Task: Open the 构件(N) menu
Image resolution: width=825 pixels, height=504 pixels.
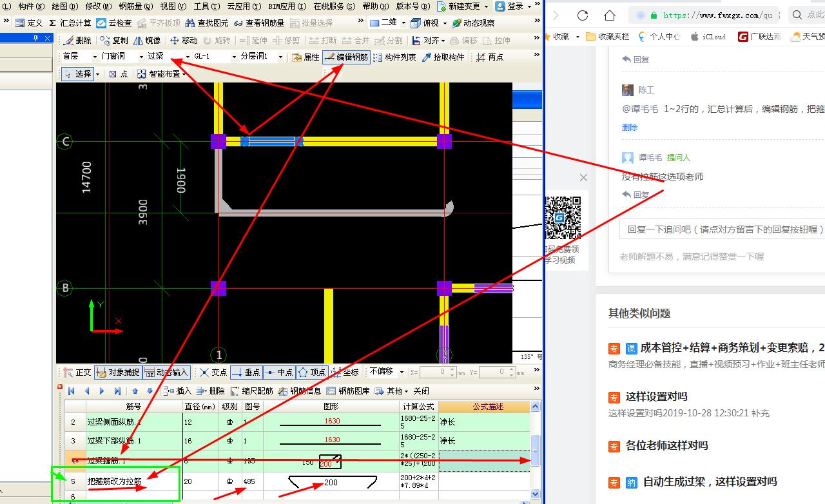Action: click(32, 6)
